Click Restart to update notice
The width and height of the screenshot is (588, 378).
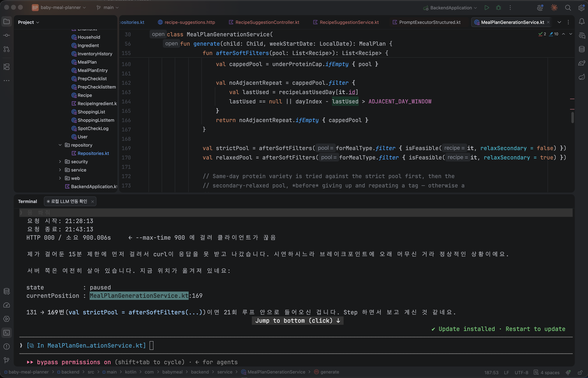535,329
